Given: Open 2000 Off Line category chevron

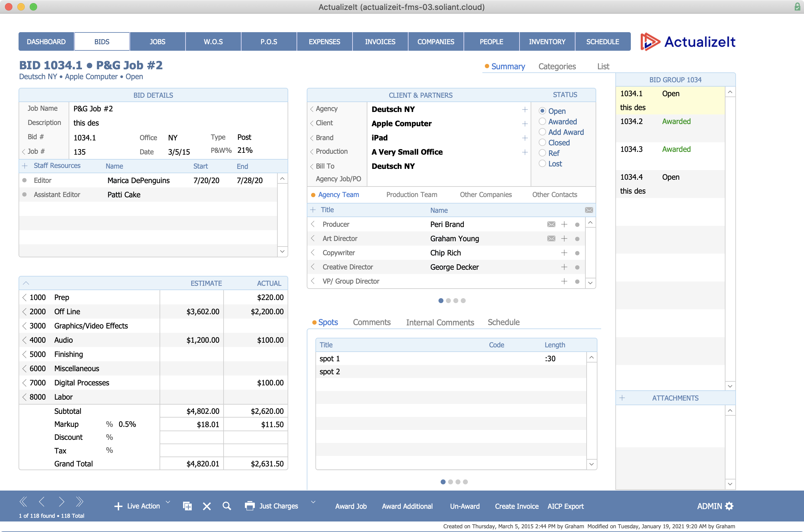Looking at the screenshot, I should (x=24, y=312).
